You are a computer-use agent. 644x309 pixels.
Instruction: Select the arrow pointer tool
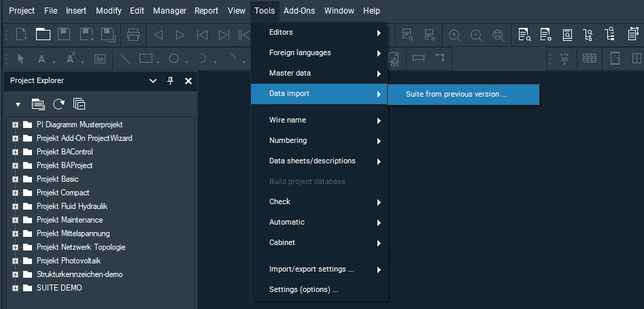(21, 59)
